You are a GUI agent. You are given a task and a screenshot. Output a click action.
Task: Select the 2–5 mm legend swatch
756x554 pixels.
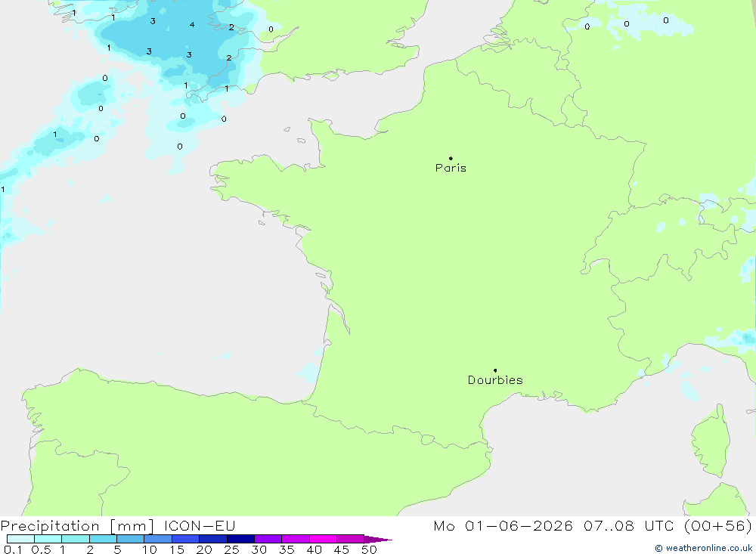tap(103, 539)
